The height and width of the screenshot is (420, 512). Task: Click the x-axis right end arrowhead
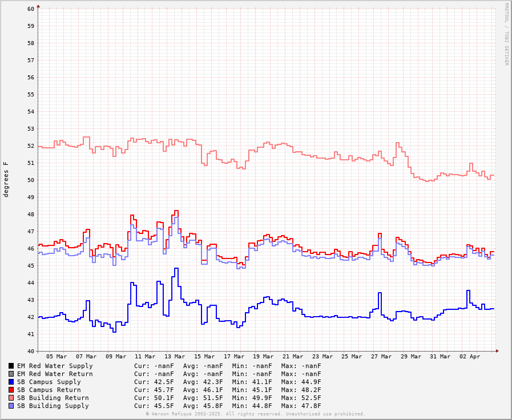(497, 351)
